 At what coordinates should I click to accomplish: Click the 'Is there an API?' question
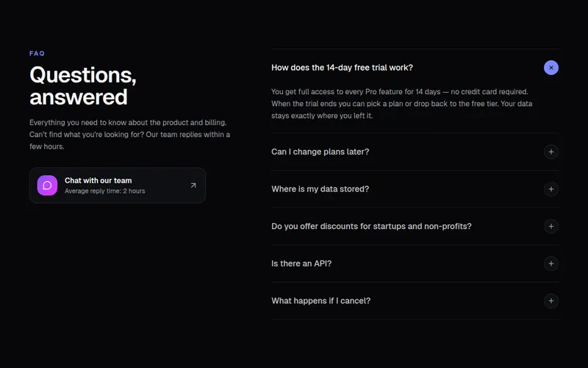[301, 263]
